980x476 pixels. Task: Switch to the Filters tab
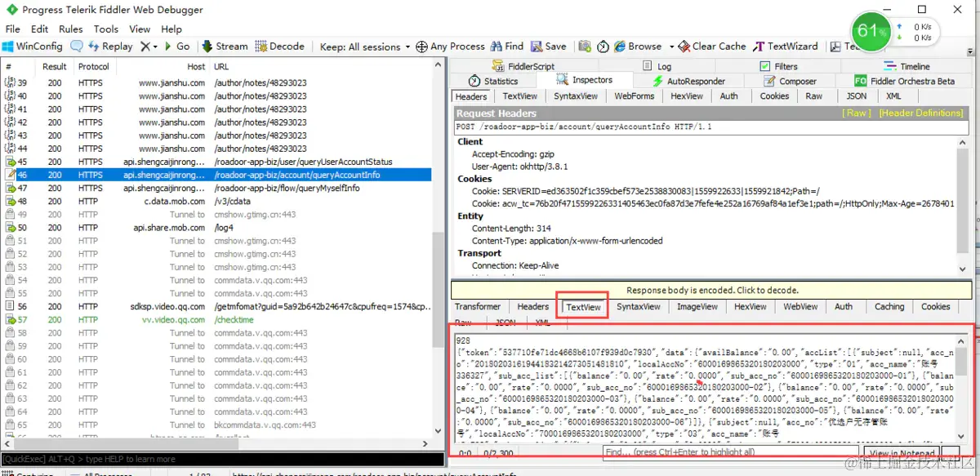coord(778,66)
